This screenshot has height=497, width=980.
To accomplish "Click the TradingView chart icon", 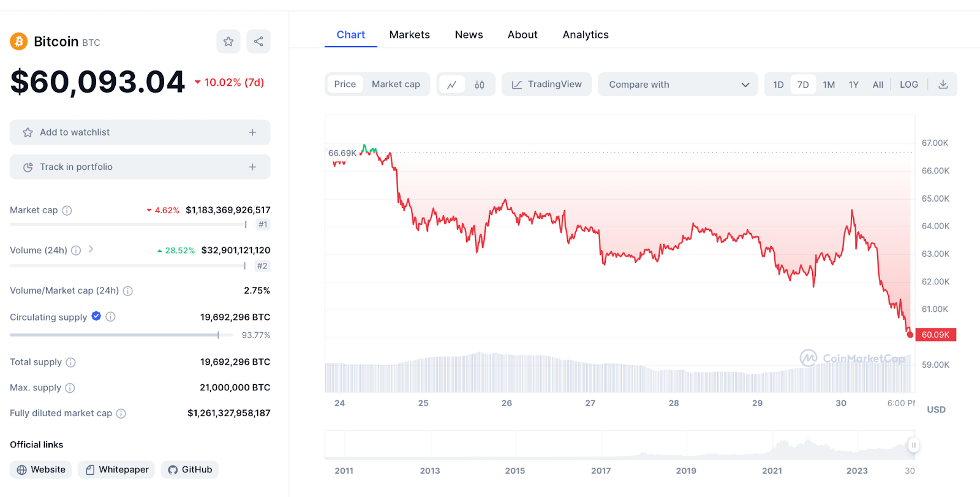I will (517, 85).
